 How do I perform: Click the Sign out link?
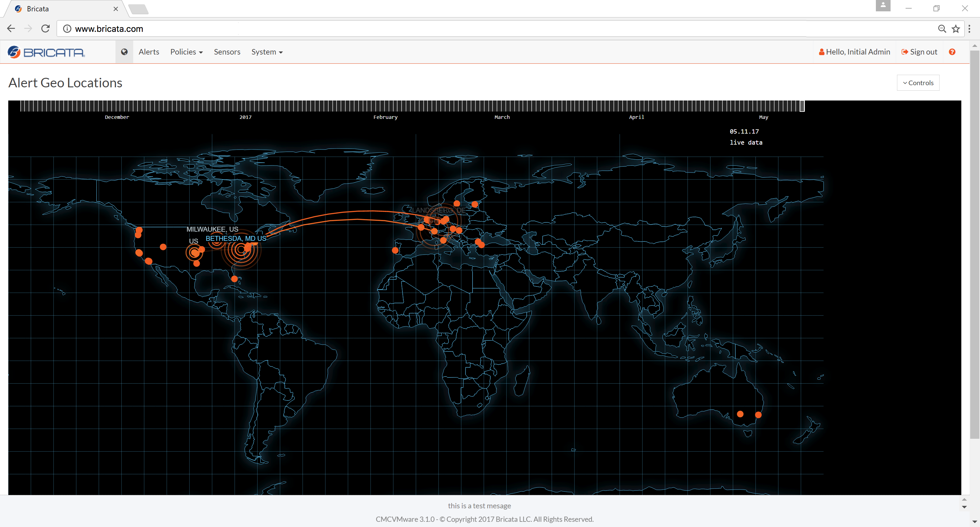tap(919, 52)
